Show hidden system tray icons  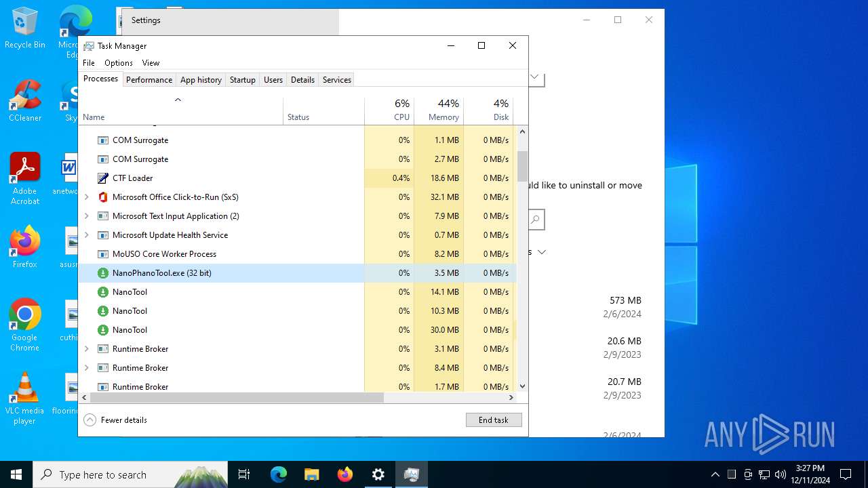[x=715, y=474]
